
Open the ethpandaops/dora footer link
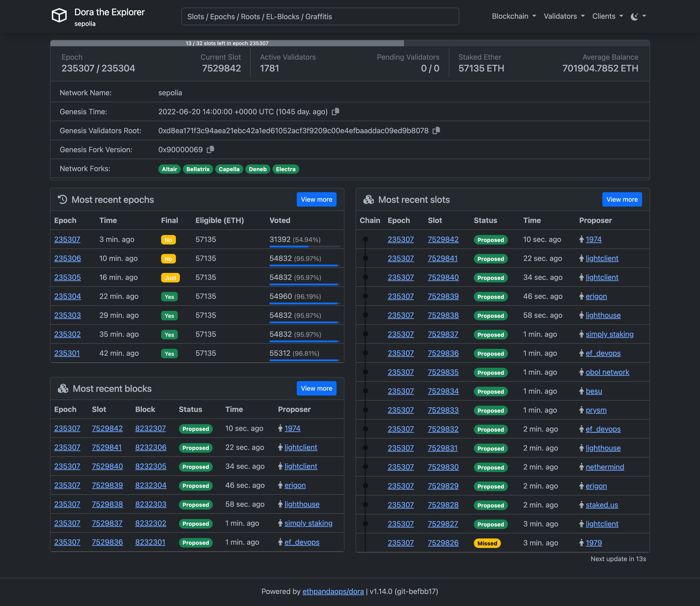[333, 591]
